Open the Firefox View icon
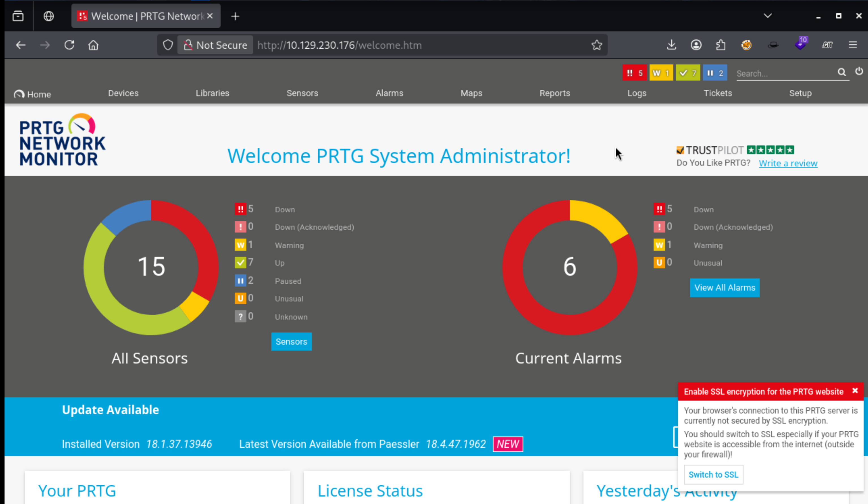 [x=18, y=16]
